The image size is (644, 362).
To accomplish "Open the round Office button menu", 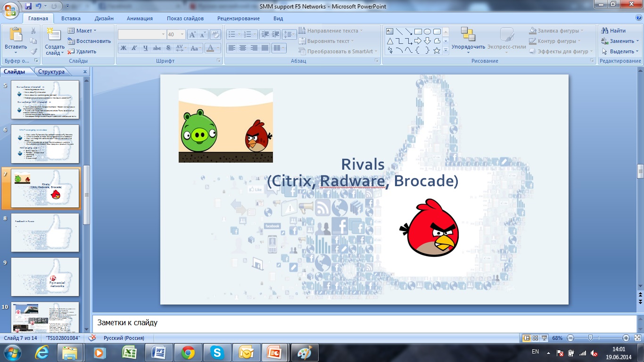I will [x=10, y=10].
